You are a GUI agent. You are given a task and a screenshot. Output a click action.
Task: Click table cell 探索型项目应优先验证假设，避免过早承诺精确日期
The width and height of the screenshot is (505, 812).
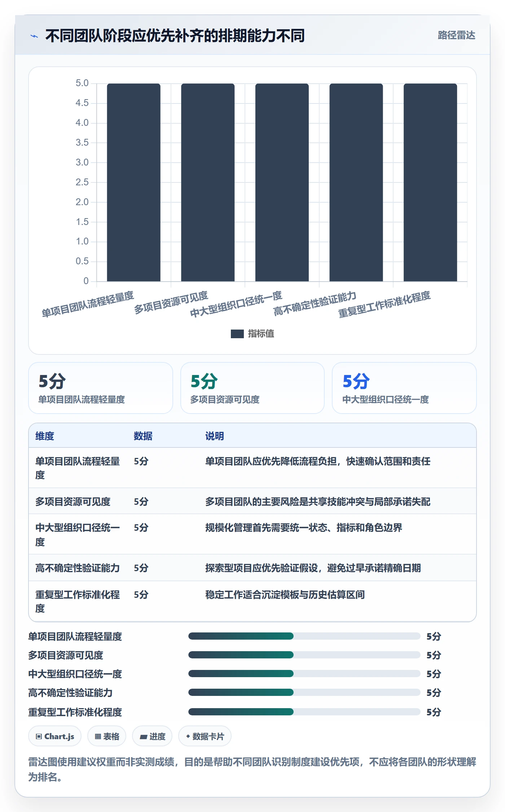coord(313,568)
